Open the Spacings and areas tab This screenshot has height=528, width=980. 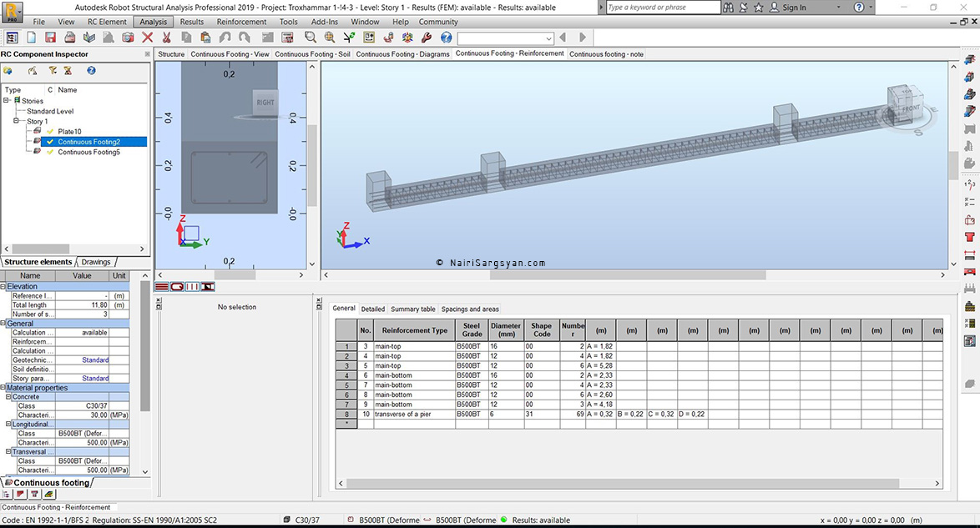pyautogui.click(x=470, y=309)
